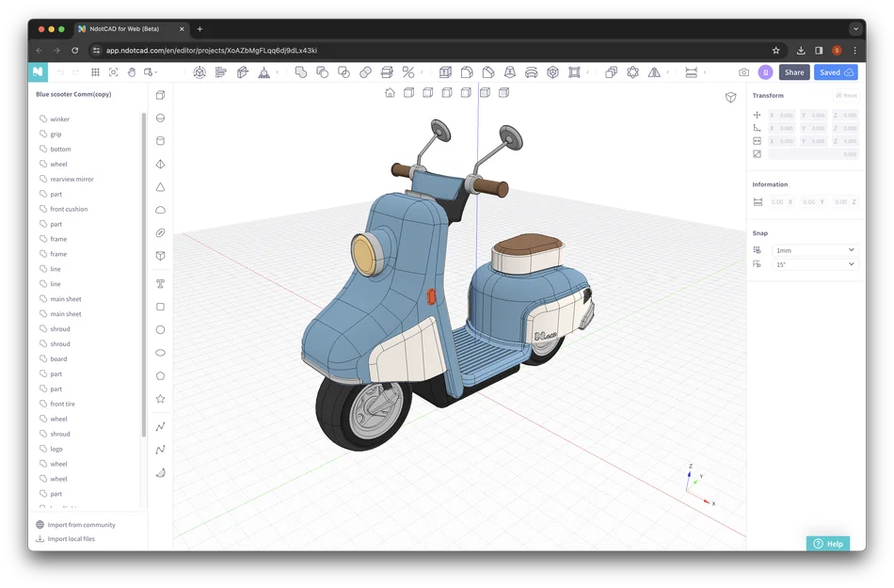The width and height of the screenshot is (894, 588).
Task: Open the purple user avatar menu
Action: point(765,72)
